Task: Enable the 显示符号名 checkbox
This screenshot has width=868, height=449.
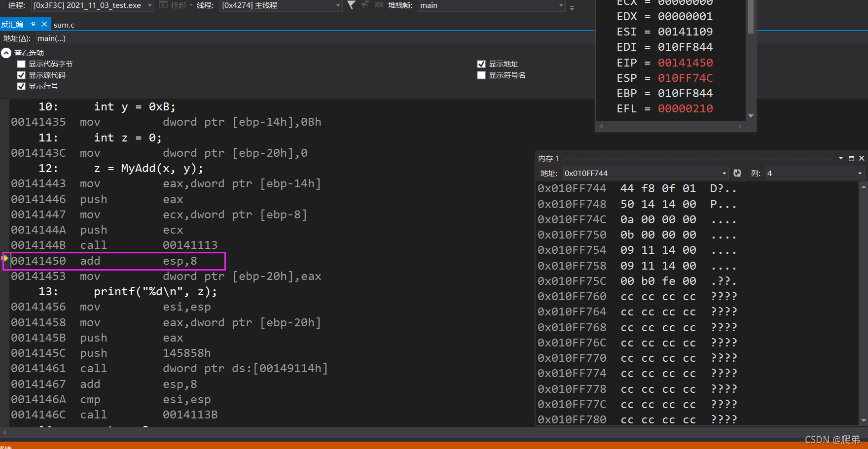Action: [481, 75]
